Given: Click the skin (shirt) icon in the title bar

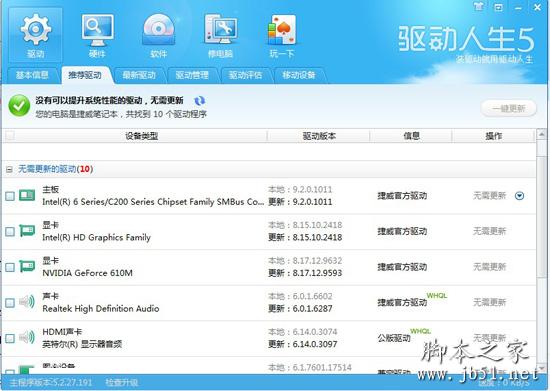Looking at the screenshot, I should pos(478,7).
